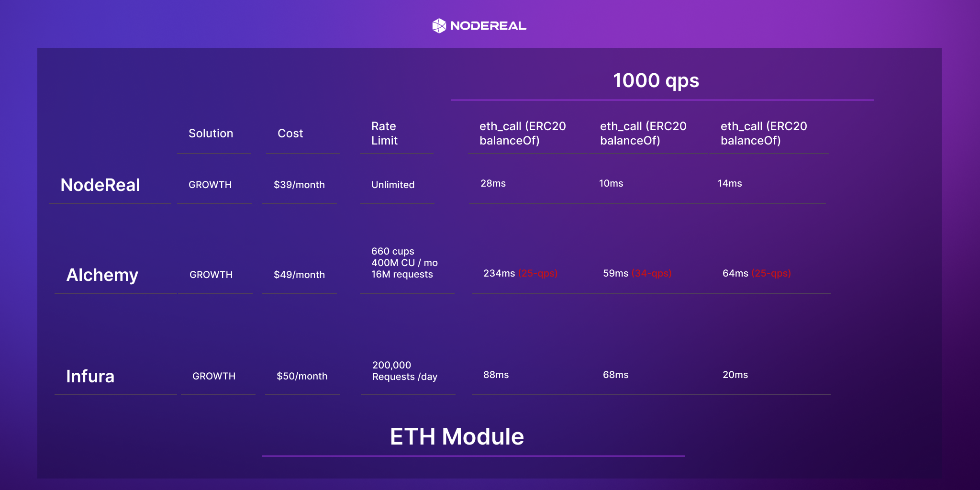980x490 pixels.
Task: Click Infura's 20ms latency value
Action: point(735,375)
